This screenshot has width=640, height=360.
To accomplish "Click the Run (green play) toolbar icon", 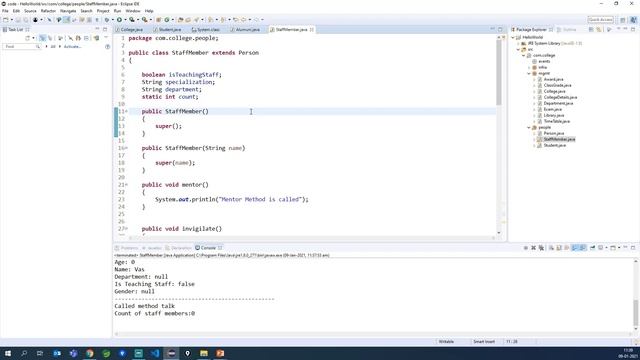I will [120, 19].
